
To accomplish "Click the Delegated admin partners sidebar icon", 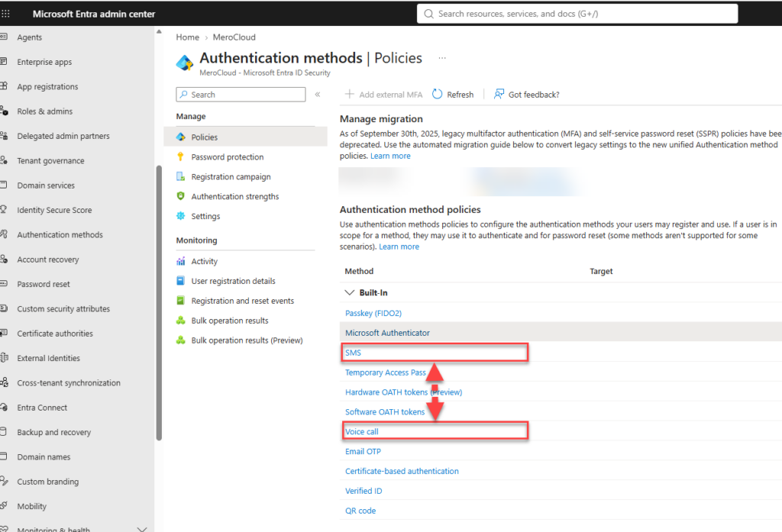I will coord(4,136).
